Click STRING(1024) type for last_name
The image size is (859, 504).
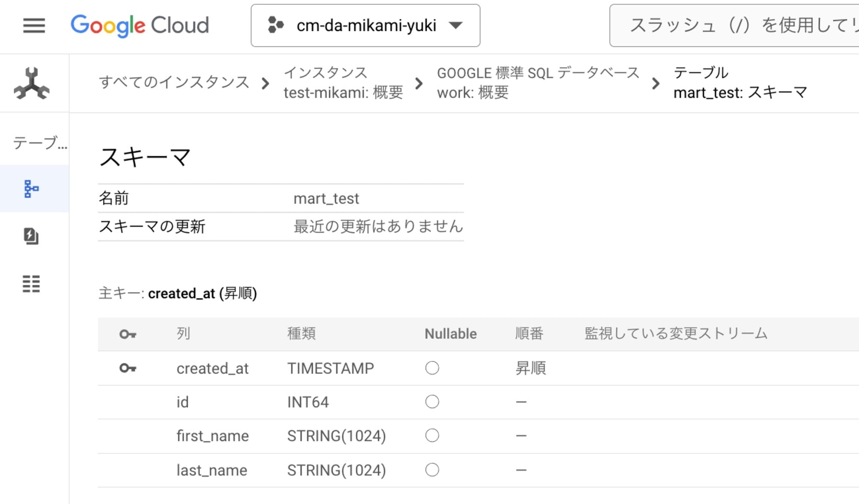point(337,471)
